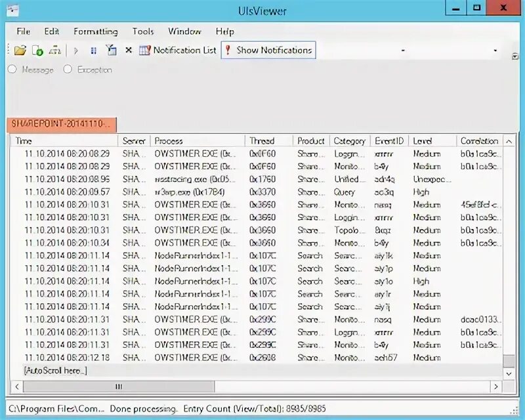Image resolution: width=525 pixels, height=420 pixels.
Task: Click the horizontal scrollbar left arrow
Action: tap(17, 387)
